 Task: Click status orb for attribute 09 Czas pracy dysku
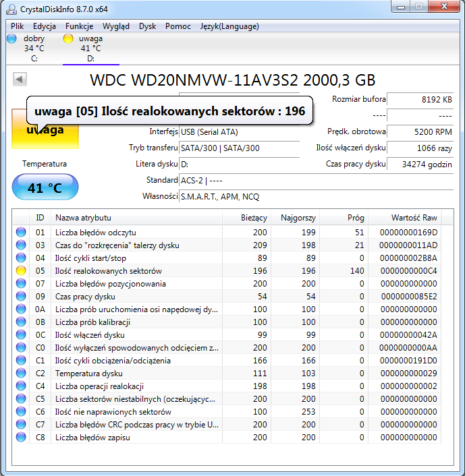pyautogui.click(x=21, y=296)
